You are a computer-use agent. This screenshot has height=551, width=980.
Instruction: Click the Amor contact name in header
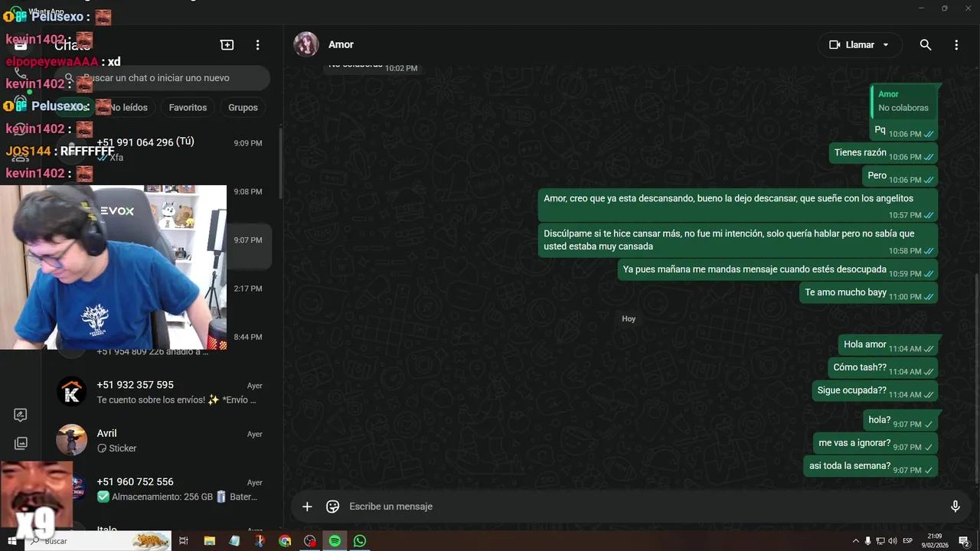coord(341,44)
